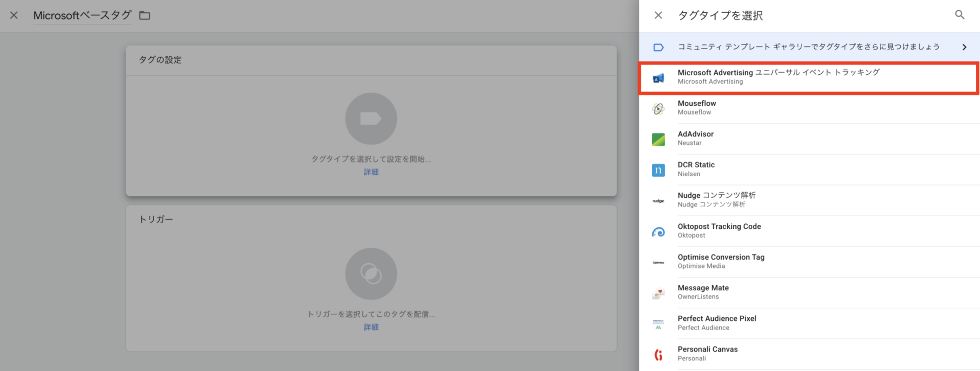Click the タグの設定 section header

160,60
